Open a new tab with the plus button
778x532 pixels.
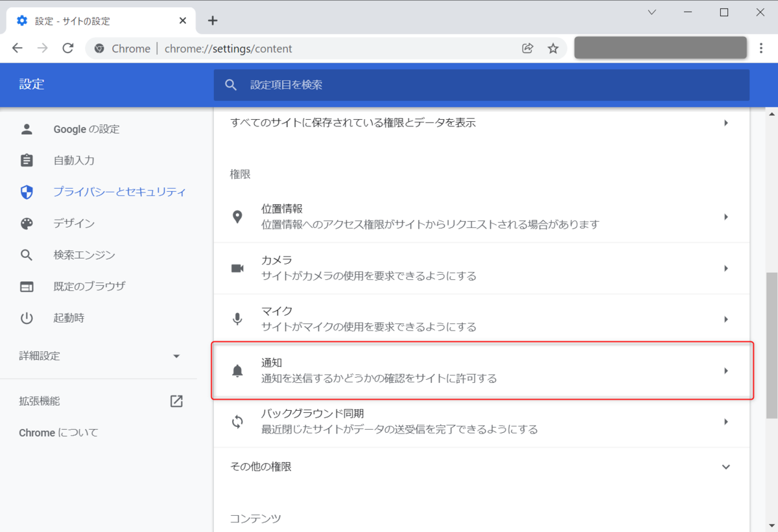213,20
